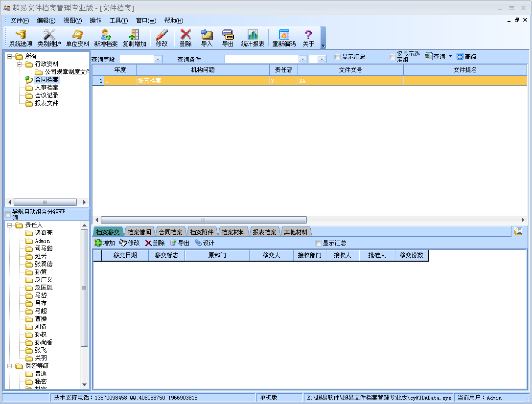
Task: Click the red X 删除 toolbar icon
Action: click(185, 38)
